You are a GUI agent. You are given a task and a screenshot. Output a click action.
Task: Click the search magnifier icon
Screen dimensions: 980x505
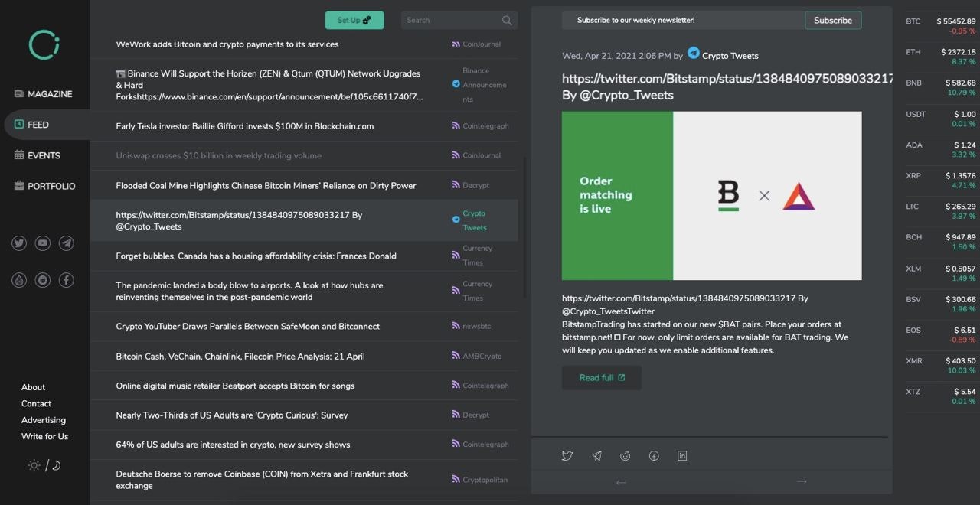point(507,21)
